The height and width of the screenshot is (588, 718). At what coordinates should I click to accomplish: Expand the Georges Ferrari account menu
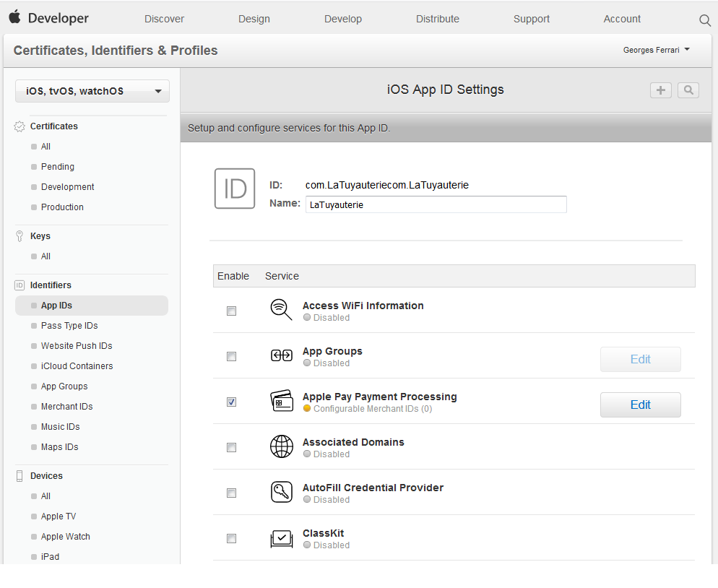[656, 50]
